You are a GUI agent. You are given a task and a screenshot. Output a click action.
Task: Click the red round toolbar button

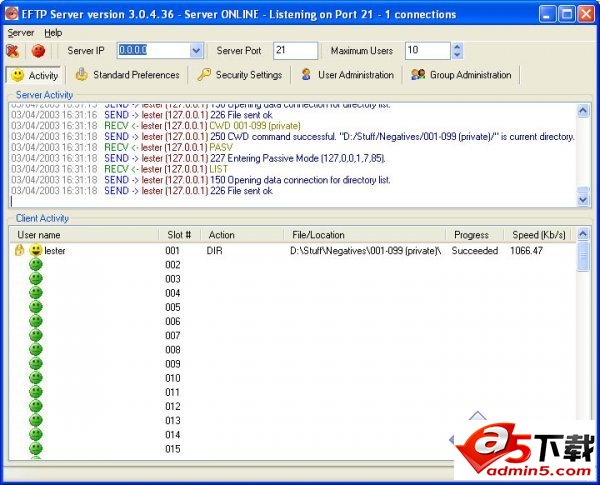[39, 50]
